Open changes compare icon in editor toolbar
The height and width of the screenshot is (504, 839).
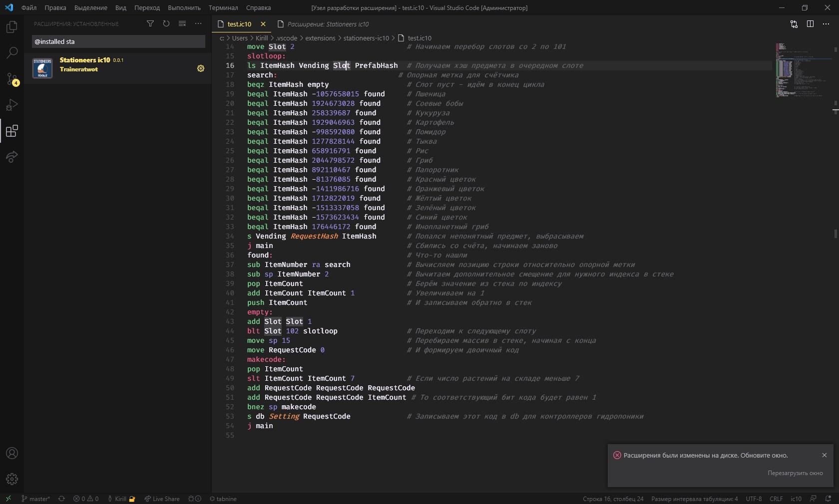794,24
